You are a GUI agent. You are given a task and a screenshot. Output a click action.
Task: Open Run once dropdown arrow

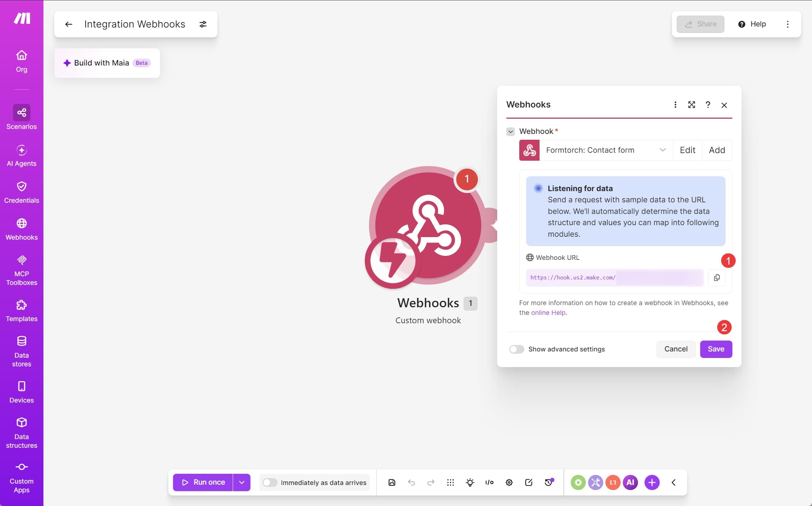click(242, 482)
